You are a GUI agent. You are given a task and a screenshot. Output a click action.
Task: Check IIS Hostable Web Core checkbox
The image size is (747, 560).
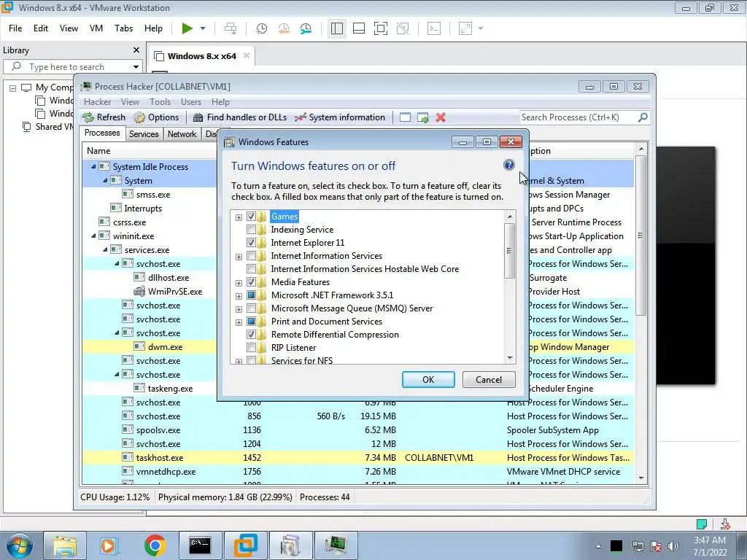click(251, 268)
